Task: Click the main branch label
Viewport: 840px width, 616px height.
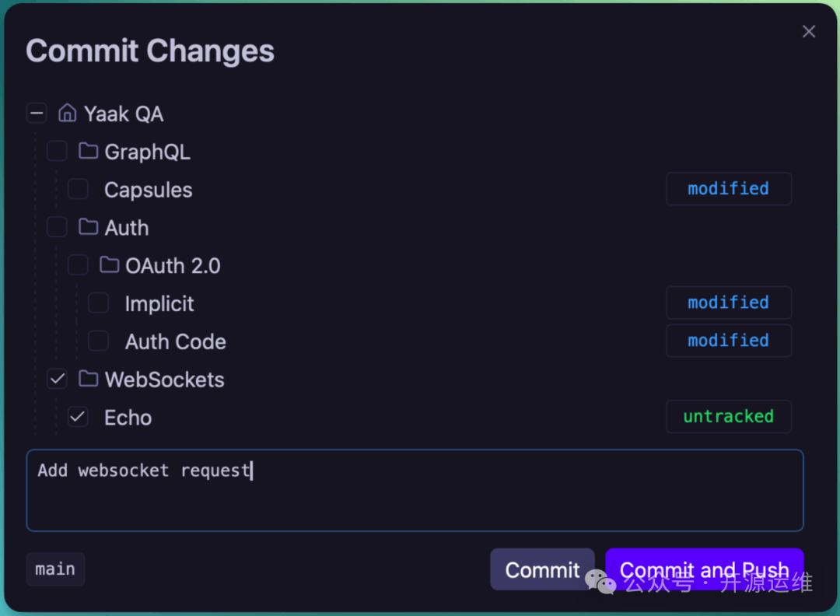Action: click(x=55, y=569)
